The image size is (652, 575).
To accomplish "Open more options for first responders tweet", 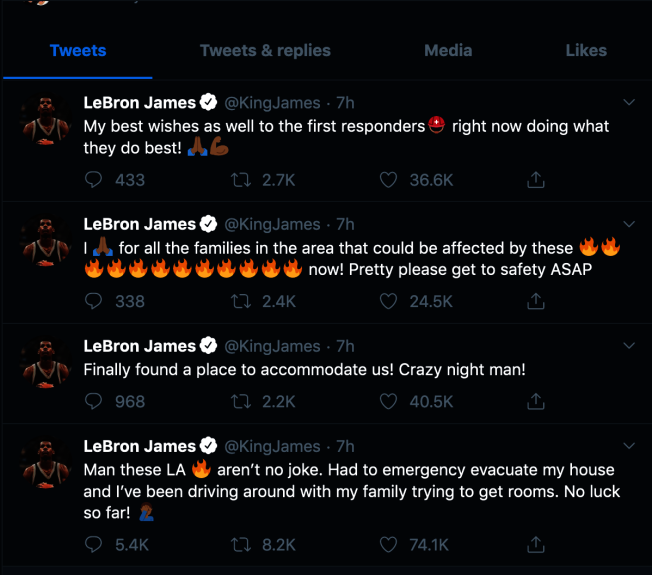I will (629, 102).
